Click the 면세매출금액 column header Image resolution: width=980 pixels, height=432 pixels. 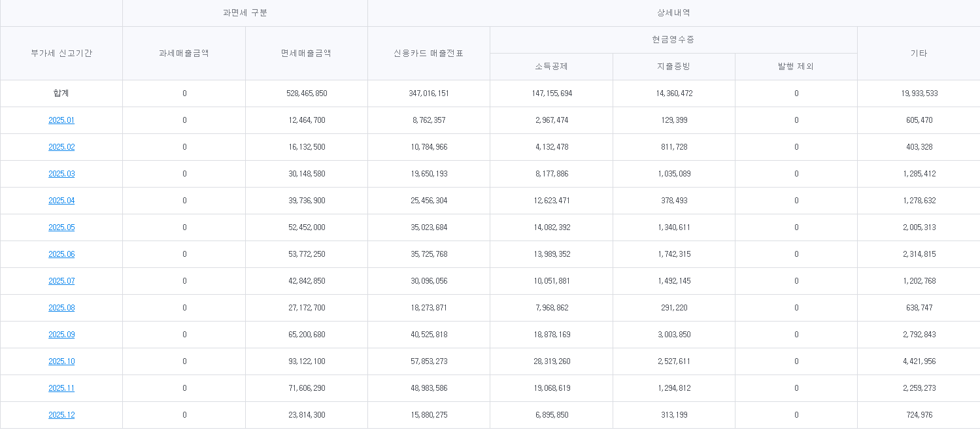point(306,54)
